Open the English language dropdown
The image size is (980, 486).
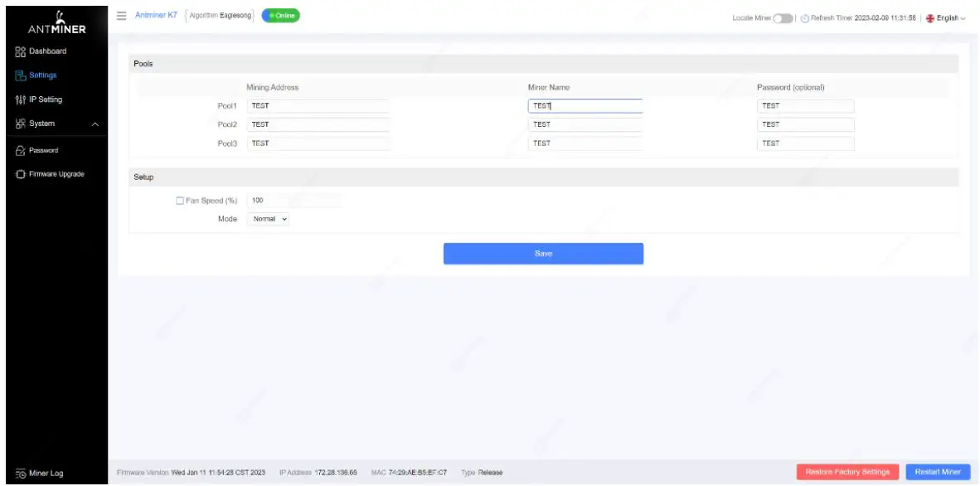click(946, 18)
